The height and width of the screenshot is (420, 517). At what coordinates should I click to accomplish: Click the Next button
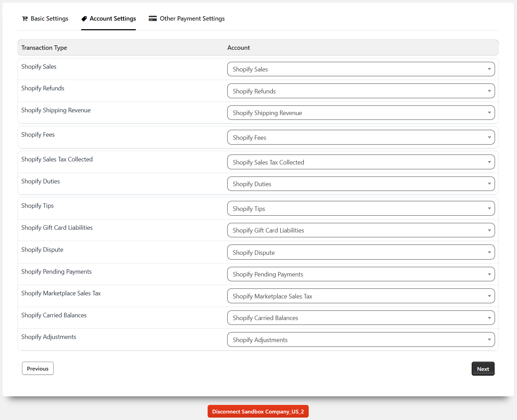click(483, 369)
